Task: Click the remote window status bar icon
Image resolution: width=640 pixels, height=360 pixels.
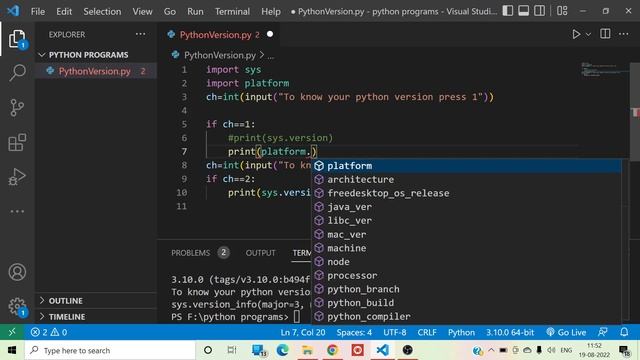Action: tap(12, 332)
